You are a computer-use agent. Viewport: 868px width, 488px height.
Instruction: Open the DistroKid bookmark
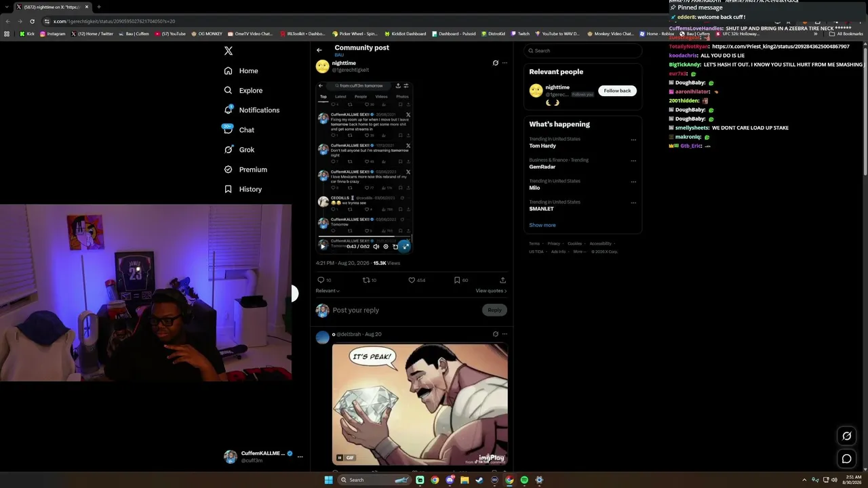coord(493,34)
